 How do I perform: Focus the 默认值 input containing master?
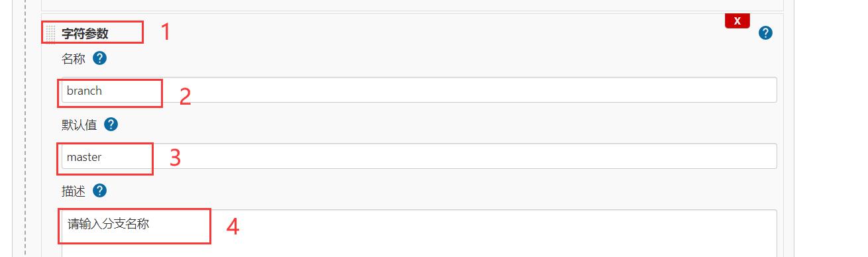pos(419,156)
